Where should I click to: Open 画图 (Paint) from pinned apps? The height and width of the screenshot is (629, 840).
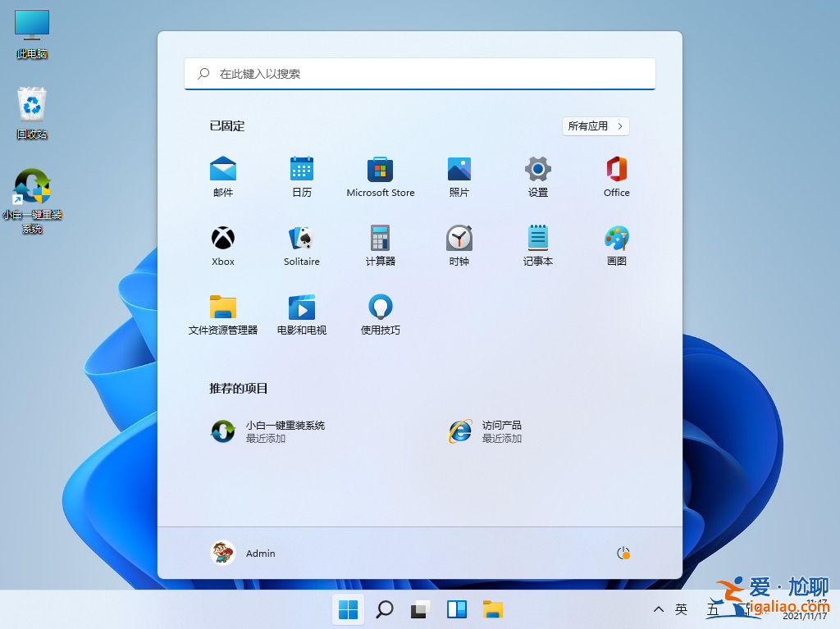tap(616, 244)
